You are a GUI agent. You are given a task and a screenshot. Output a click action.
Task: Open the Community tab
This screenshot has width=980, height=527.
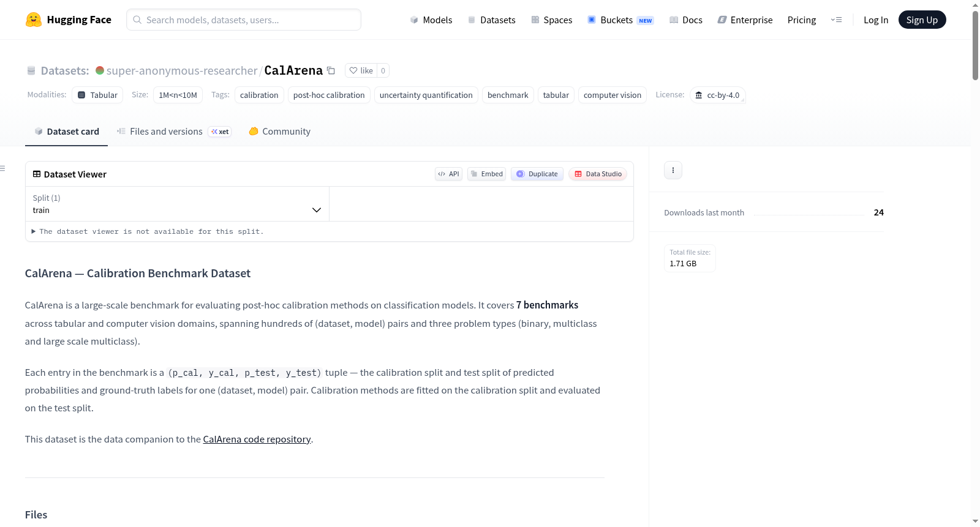click(279, 132)
